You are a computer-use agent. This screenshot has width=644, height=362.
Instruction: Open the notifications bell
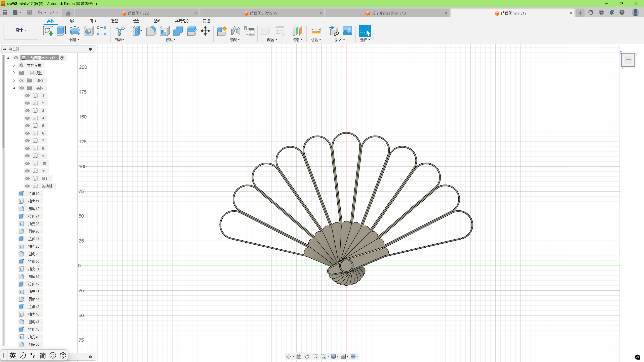coord(612,13)
